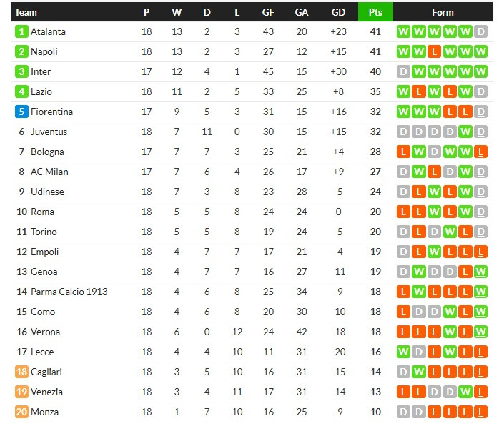
Task: Click Fiorentina's blue position 5 badge
Action: 21,112
